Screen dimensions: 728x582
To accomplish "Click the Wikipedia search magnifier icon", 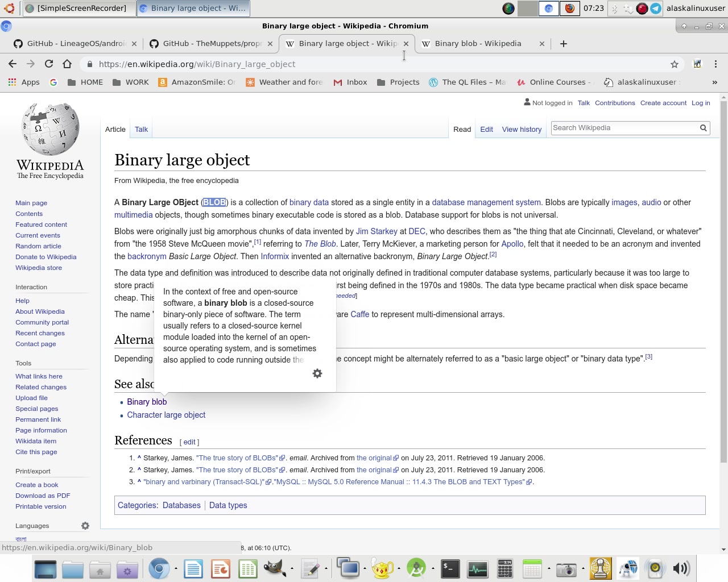I will [704, 128].
